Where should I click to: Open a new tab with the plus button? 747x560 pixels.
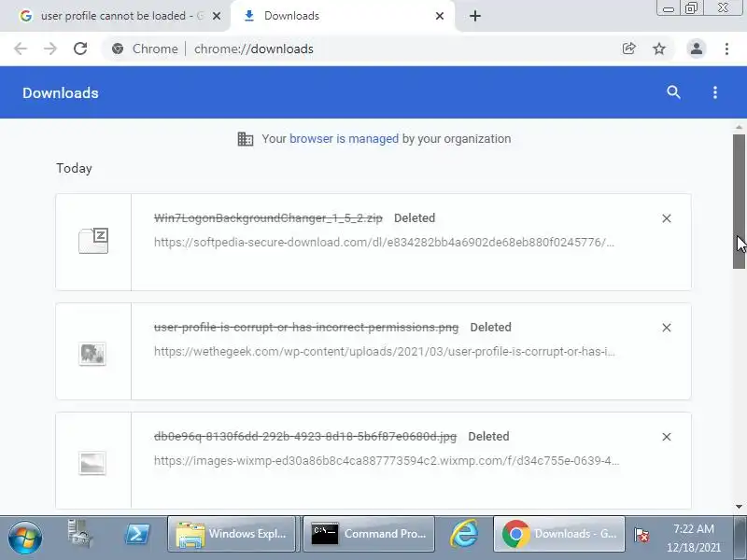click(475, 16)
